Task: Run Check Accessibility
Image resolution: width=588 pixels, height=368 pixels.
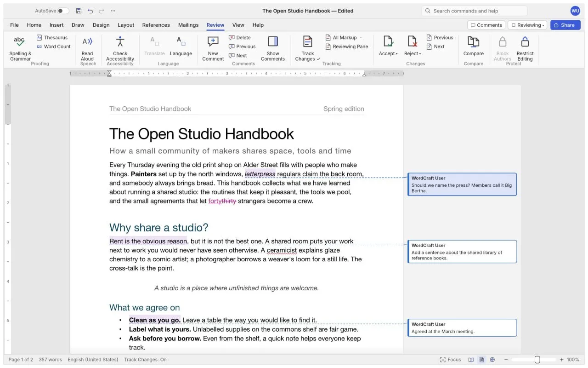Action: point(120,48)
